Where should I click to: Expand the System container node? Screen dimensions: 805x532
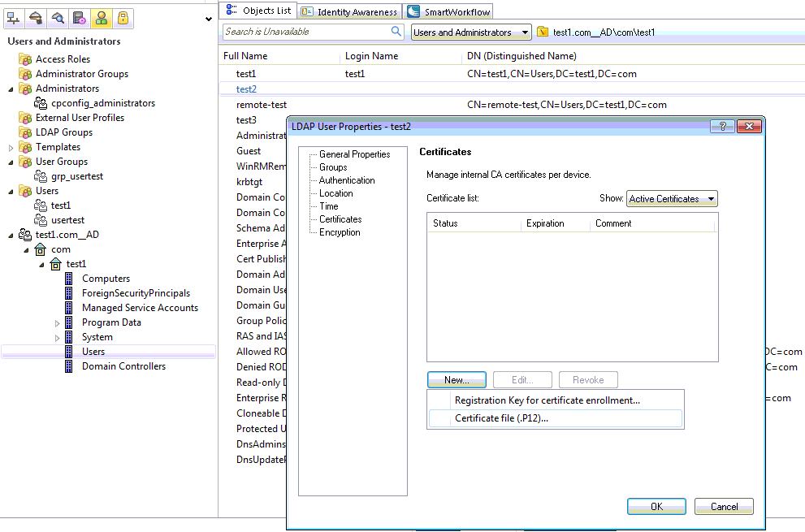57,338
